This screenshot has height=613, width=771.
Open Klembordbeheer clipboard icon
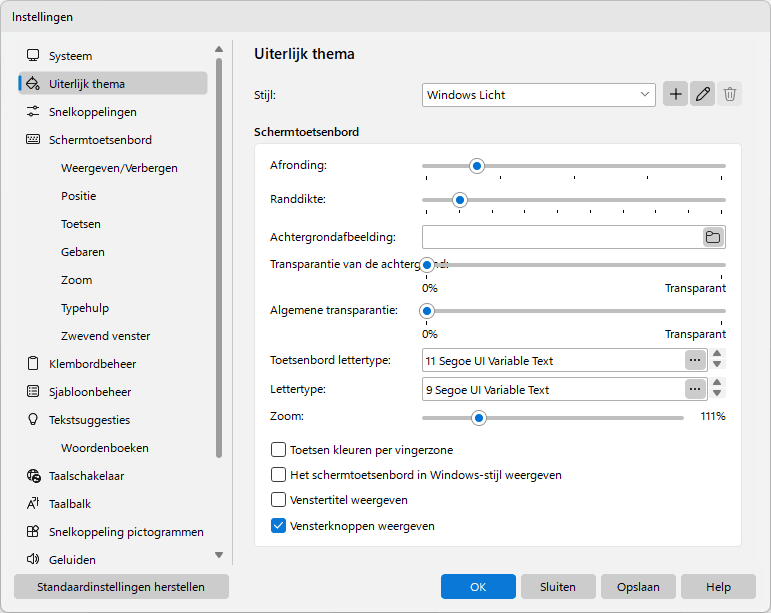point(33,363)
